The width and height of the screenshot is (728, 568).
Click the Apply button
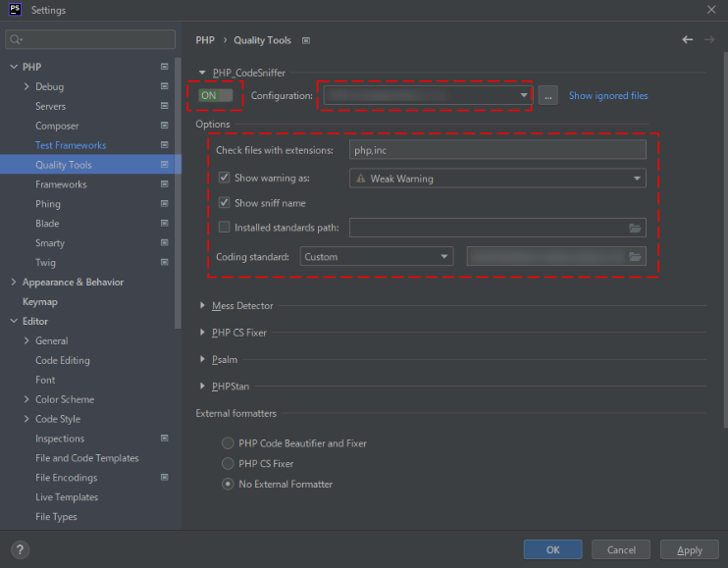tap(690, 550)
